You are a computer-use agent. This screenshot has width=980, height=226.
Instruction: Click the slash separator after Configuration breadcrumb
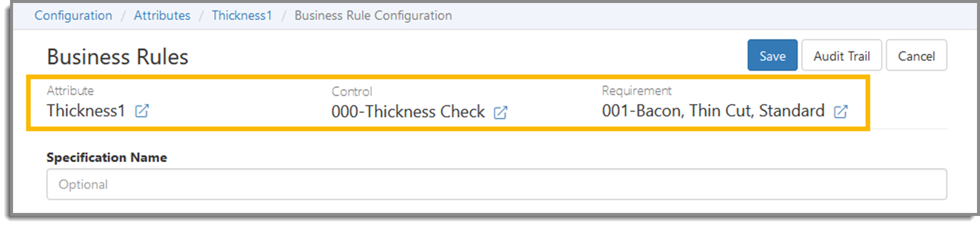click(123, 16)
